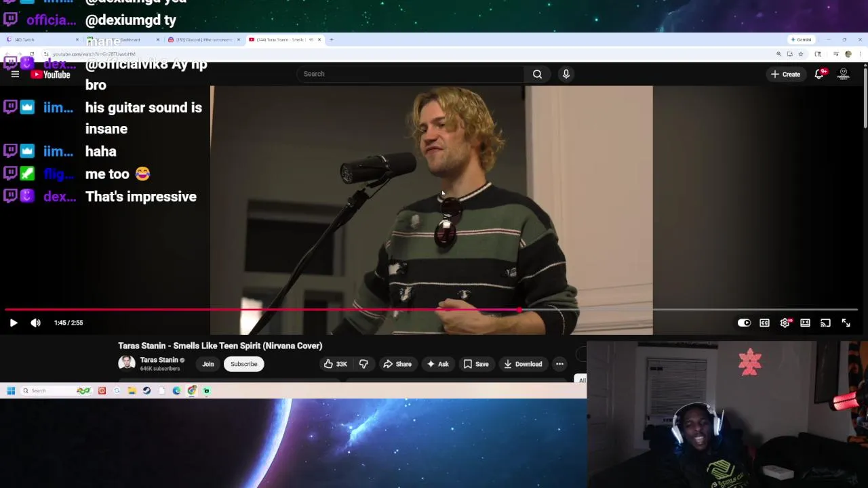
Task: Save the video to a playlist
Action: point(476,364)
